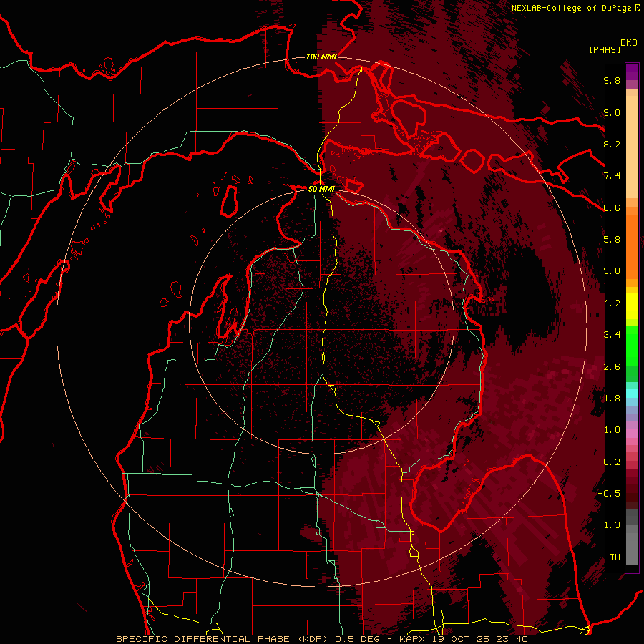Click the "9.0" scale value
644x644 pixels.
coord(612,112)
